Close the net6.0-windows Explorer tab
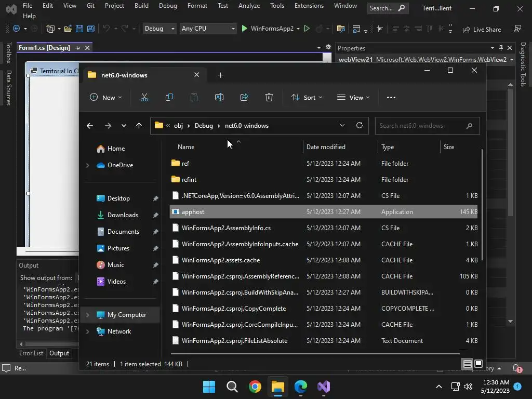The width and height of the screenshot is (532, 399). coord(197,75)
